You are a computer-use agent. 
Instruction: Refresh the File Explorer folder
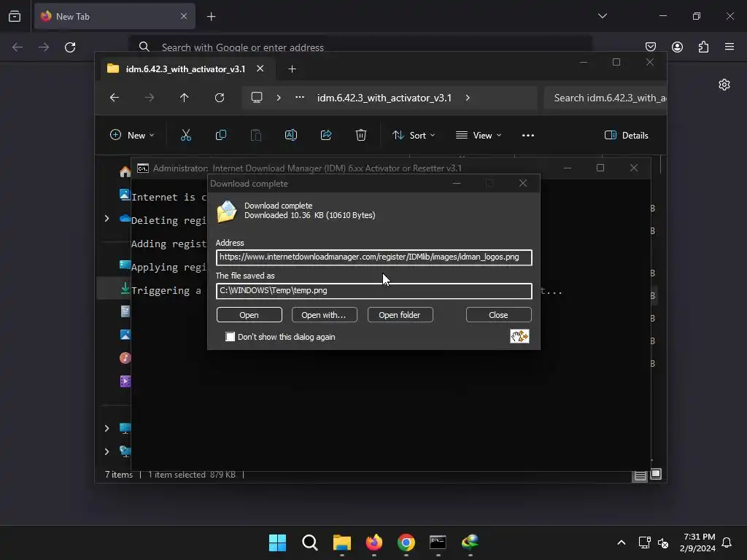(220, 98)
